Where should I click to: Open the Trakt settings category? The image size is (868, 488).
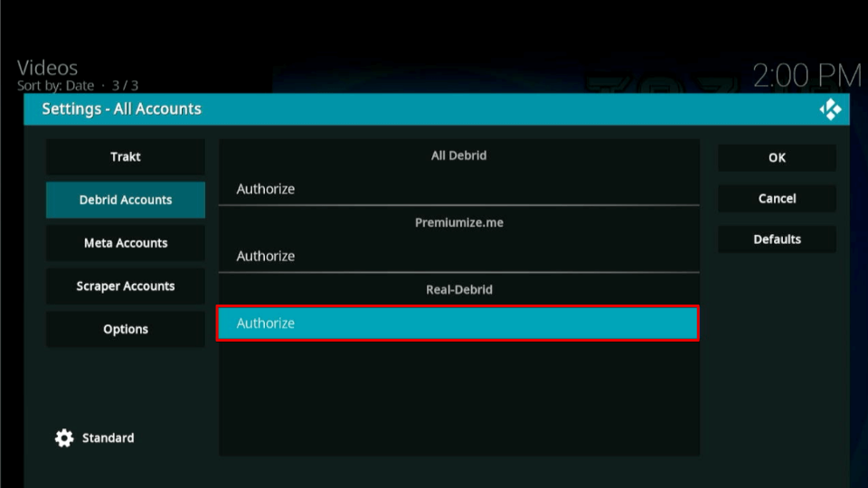pos(126,156)
